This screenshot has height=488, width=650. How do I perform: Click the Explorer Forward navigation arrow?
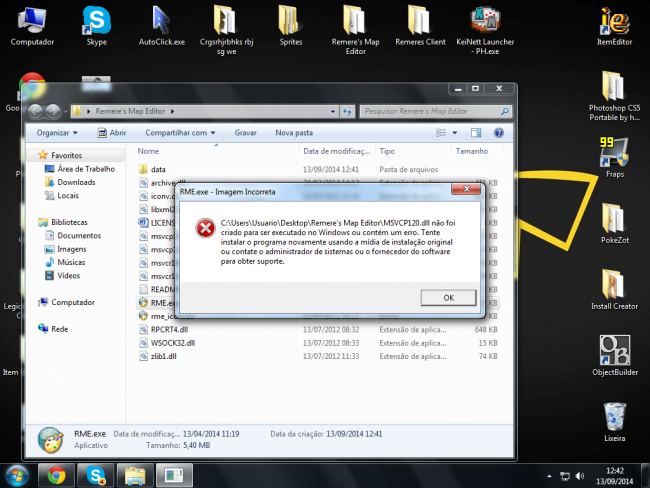tap(53, 111)
